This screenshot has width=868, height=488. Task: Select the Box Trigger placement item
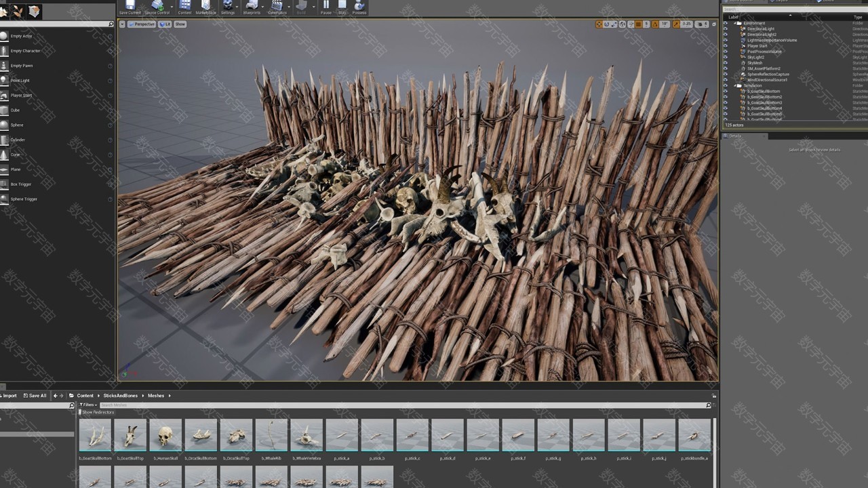tap(57, 184)
